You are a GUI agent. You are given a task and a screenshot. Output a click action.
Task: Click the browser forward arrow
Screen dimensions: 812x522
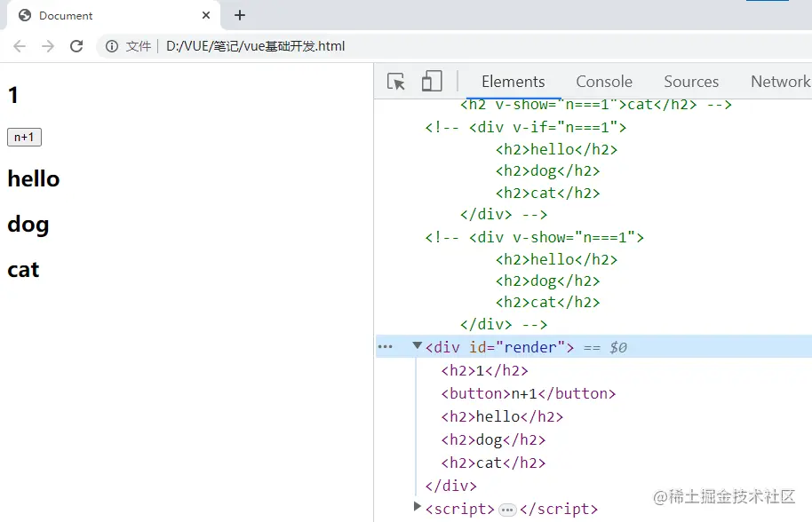[x=48, y=46]
